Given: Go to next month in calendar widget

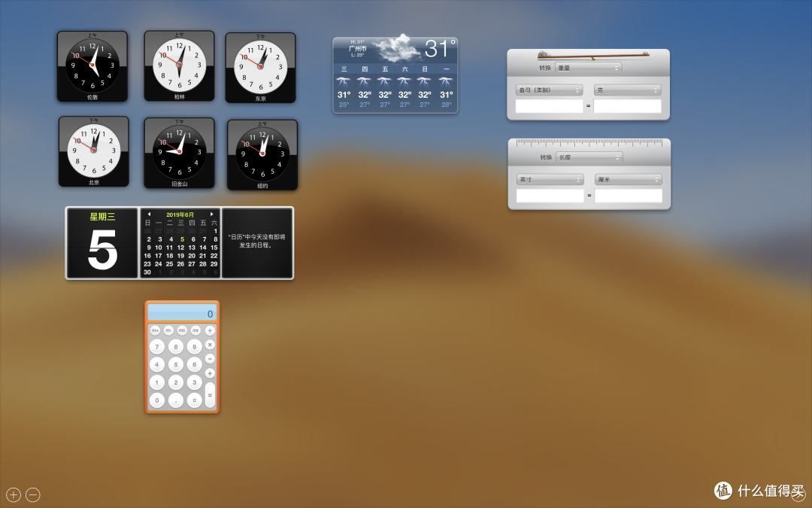Looking at the screenshot, I should (211, 214).
